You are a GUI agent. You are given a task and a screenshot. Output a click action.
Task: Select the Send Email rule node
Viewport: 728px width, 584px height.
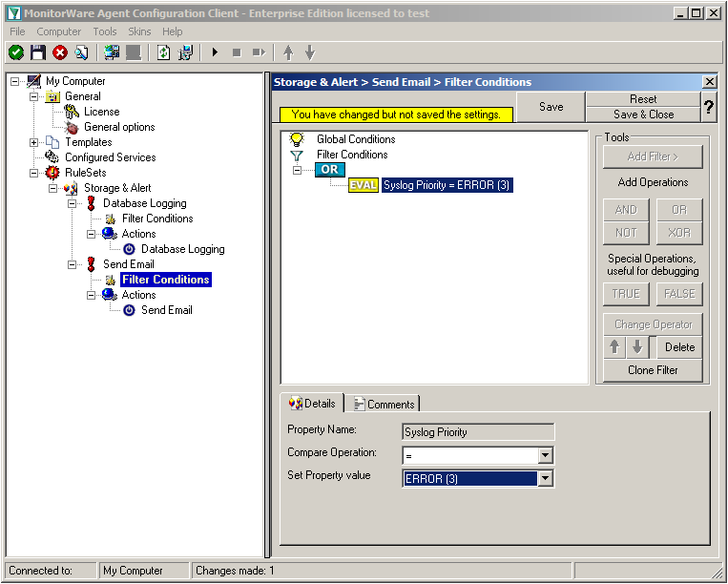(129, 264)
